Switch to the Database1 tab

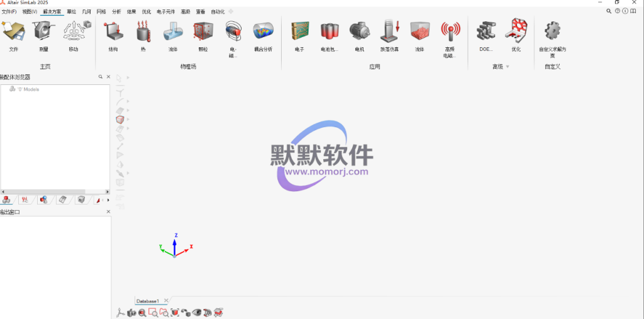[148, 301]
